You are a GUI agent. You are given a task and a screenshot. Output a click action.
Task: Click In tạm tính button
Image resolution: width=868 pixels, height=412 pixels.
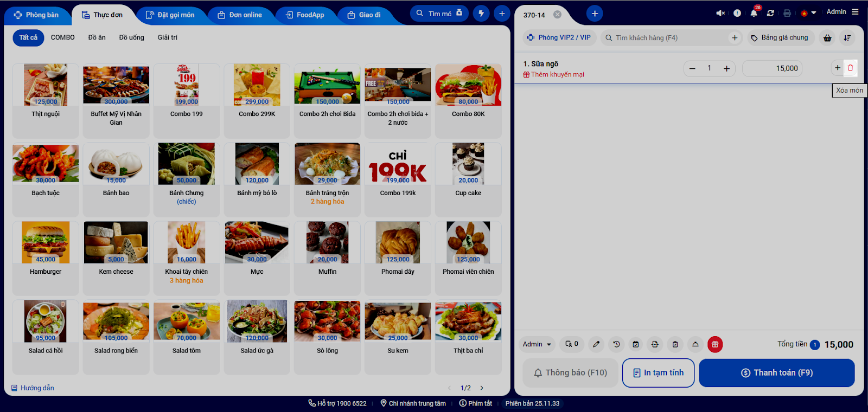pyautogui.click(x=658, y=373)
